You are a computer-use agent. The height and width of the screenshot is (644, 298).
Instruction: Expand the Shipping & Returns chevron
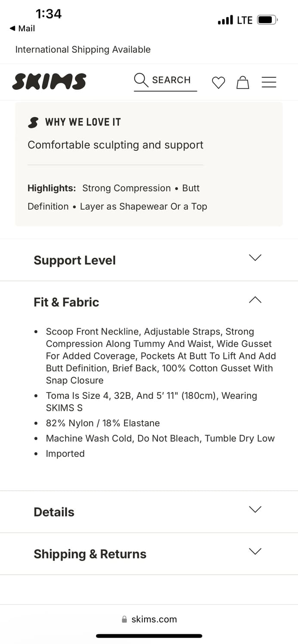click(255, 551)
